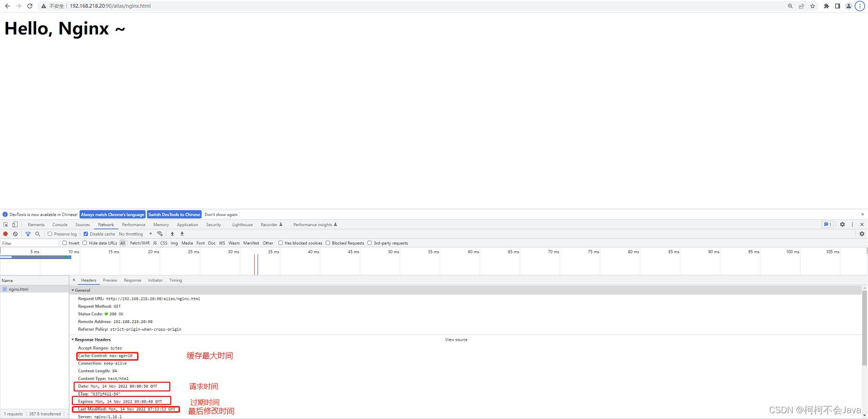Open the Performance panel
The width and height of the screenshot is (868, 419).
click(x=134, y=225)
